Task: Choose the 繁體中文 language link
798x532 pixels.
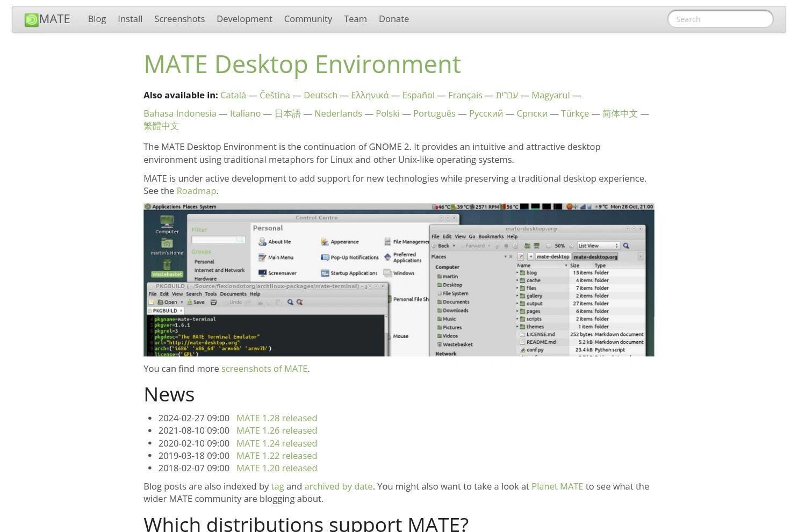Action: click(161, 126)
